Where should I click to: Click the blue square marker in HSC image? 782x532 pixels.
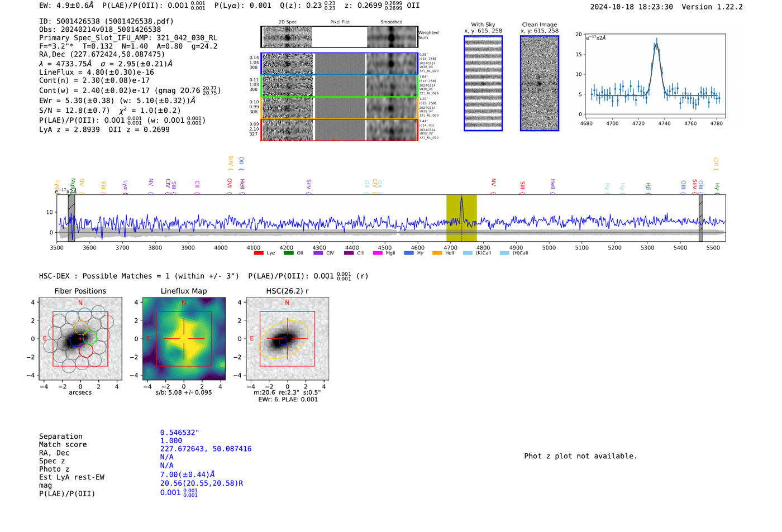283,340
